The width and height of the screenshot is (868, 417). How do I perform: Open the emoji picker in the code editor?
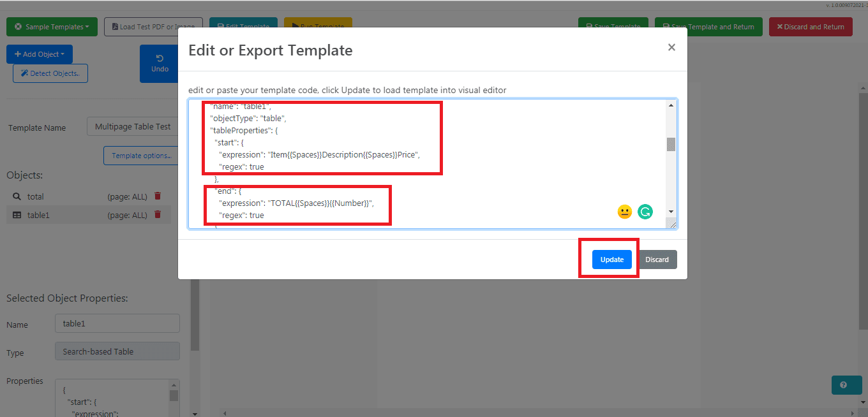coord(624,211)
